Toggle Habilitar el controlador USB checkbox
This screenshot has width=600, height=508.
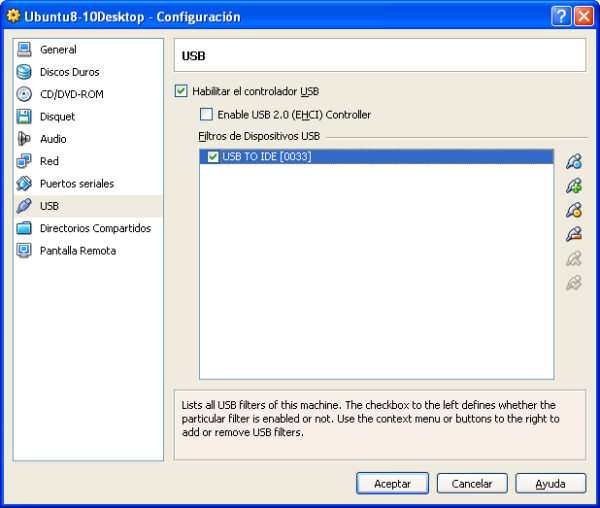click(x=181, y=91)
